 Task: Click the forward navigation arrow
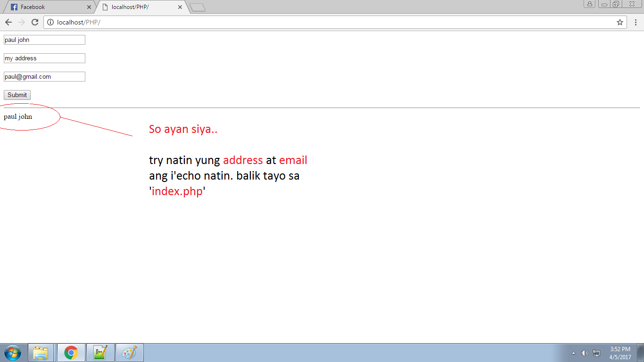point(21,22)
